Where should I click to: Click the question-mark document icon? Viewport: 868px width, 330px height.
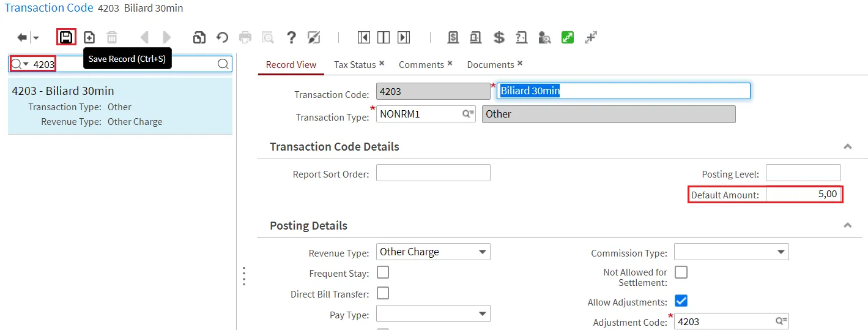521,37
